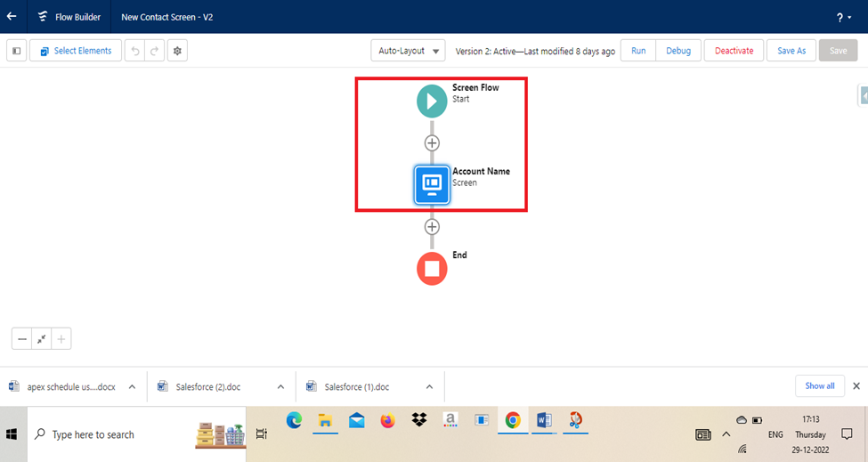Go back using the header arrow
The width and height of the screenshot is (868, 462).
(x=12, y=17)
